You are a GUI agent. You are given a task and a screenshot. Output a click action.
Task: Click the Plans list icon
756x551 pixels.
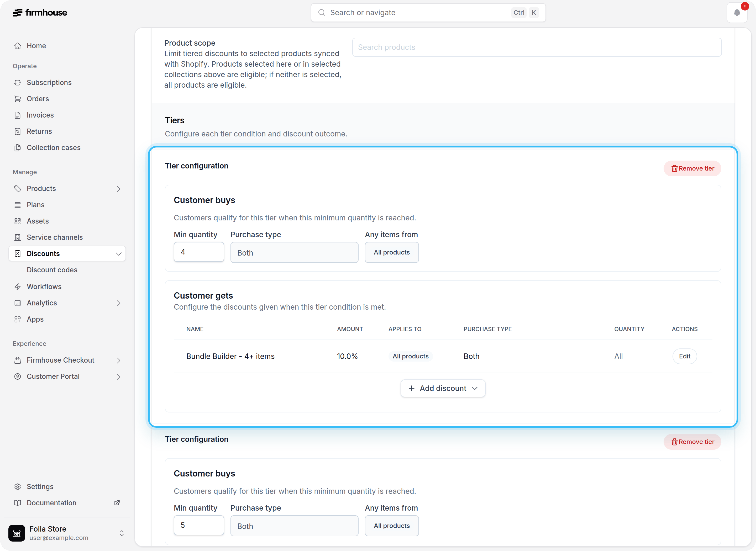coord(18,205)
